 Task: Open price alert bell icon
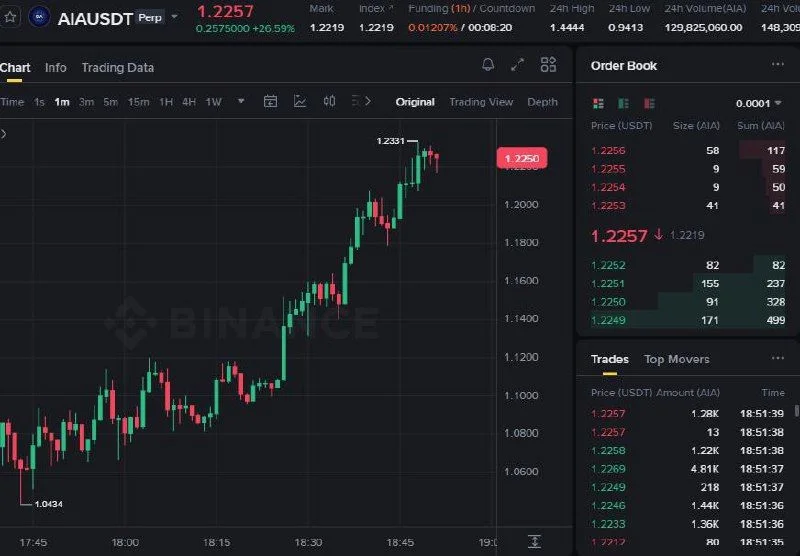(488, 64)
